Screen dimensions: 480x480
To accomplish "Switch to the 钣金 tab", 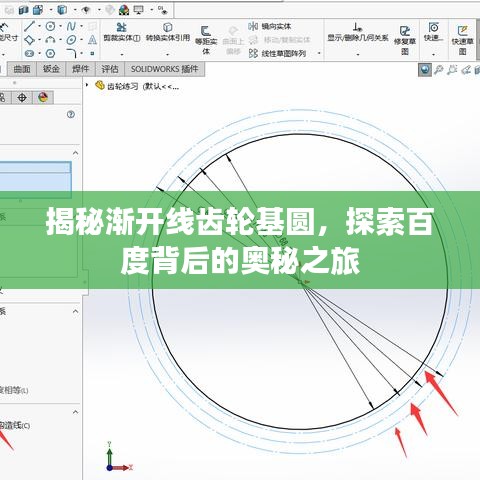I will [51, 69].
